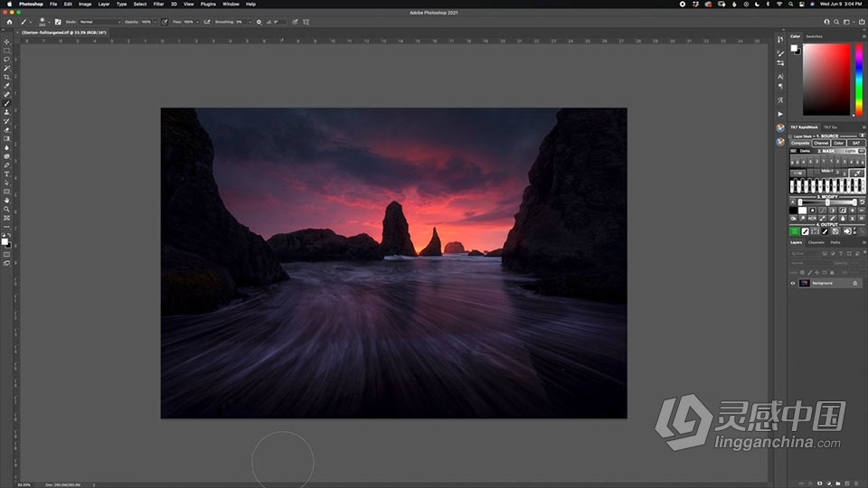Open the Actions play icon in the dock
Screen dimensions: 868x488
780,114
